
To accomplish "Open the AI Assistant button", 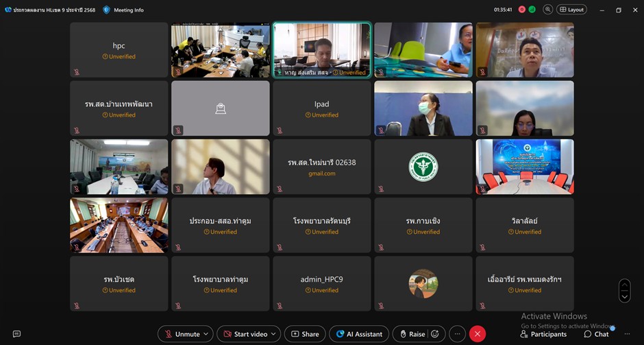I will [359, 334].
